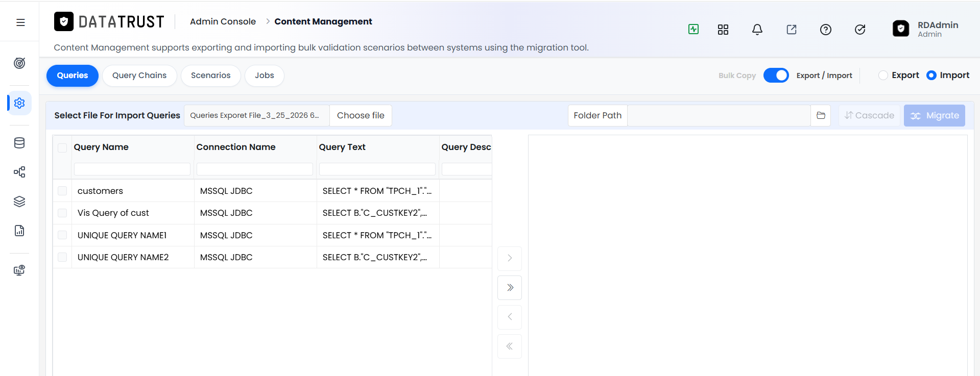980x376 pixels.
Task: Select the settings gear sidebar icon
Action: coord(19,103)
